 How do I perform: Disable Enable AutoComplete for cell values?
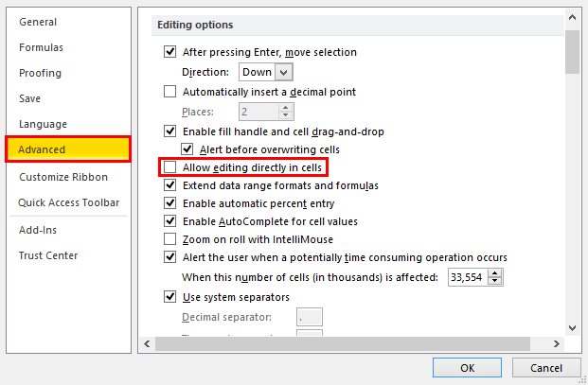(x=170, y=221)
